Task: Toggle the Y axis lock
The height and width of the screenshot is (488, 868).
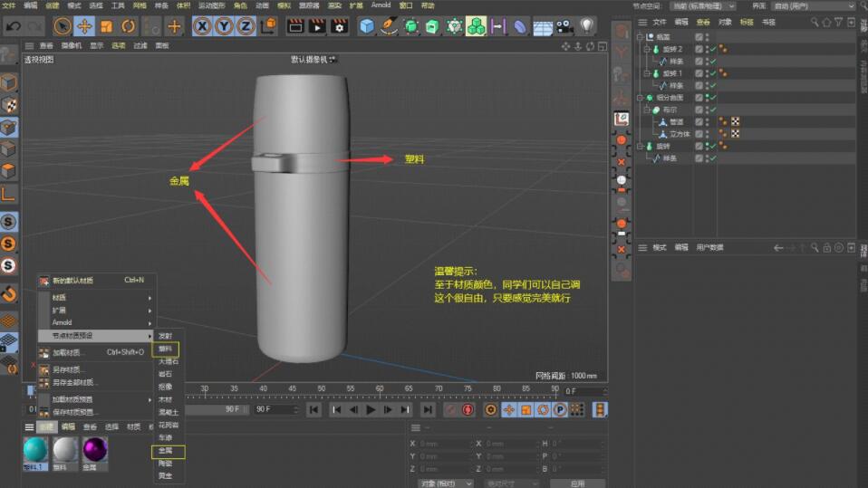Action: point(223,26)
